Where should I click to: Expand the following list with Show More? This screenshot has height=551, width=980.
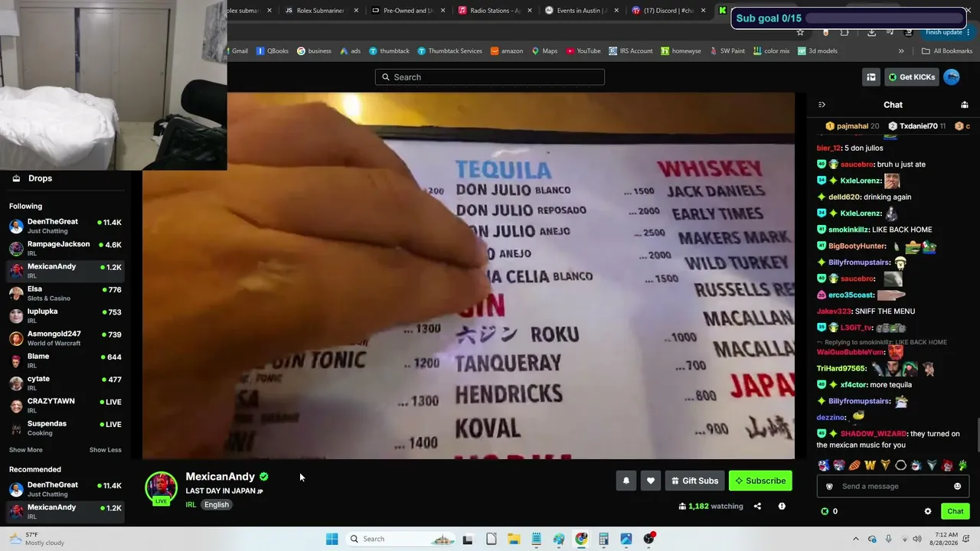26,450
